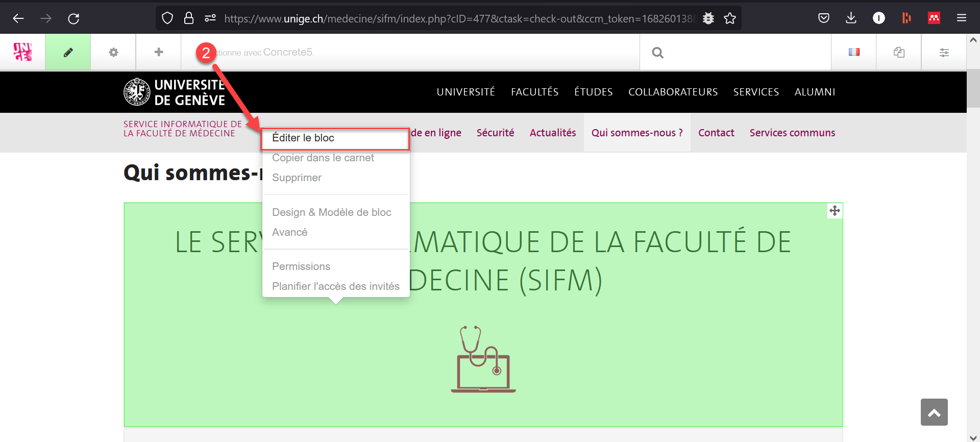980x442 pixels.
Task: Open Design & Modèle de bloc
Action: [x=331, y=212]
